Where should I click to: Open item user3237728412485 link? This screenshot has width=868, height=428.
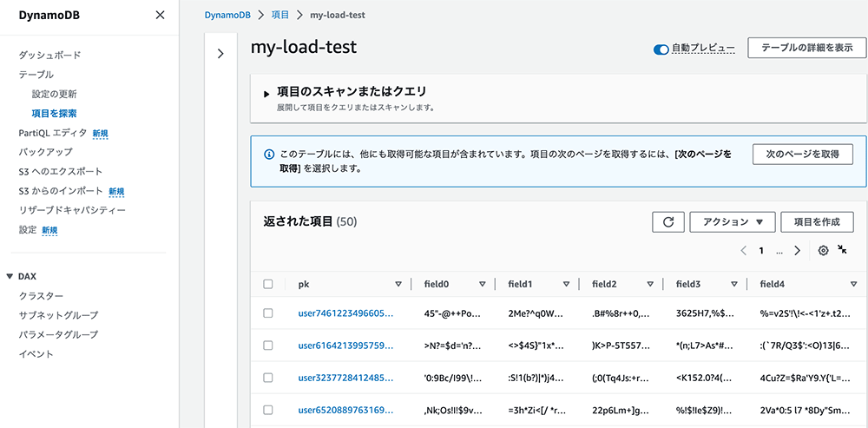pyautogui.click(x=346, y=379)
